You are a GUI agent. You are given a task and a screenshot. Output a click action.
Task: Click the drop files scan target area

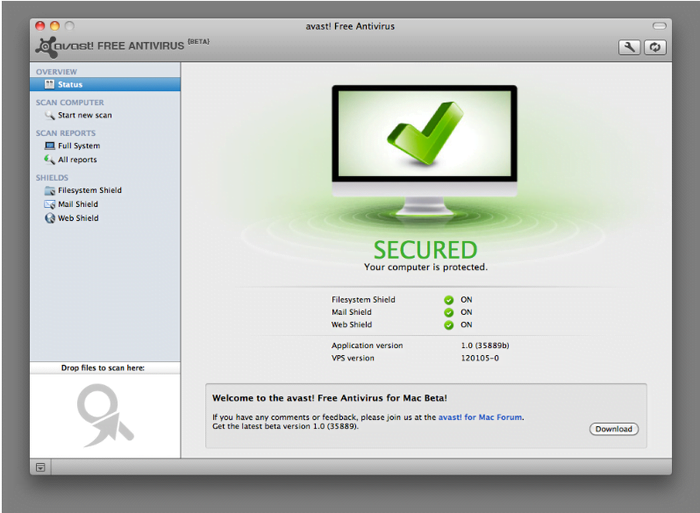(105, 416)
